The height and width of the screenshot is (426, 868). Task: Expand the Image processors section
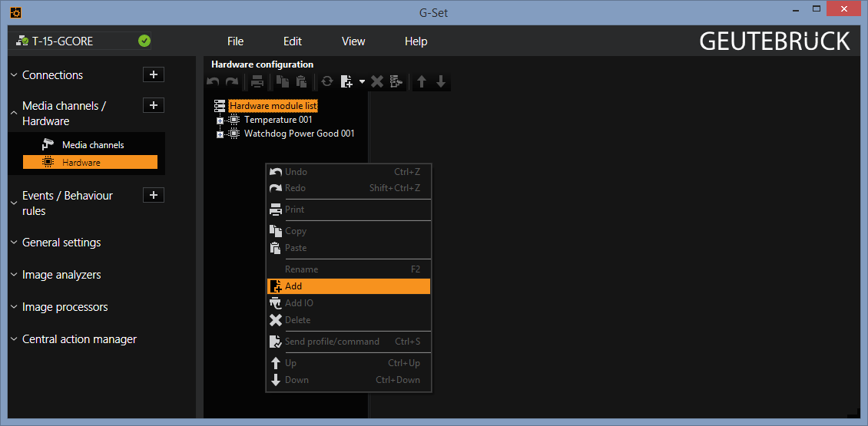click(x=14, y=307)
